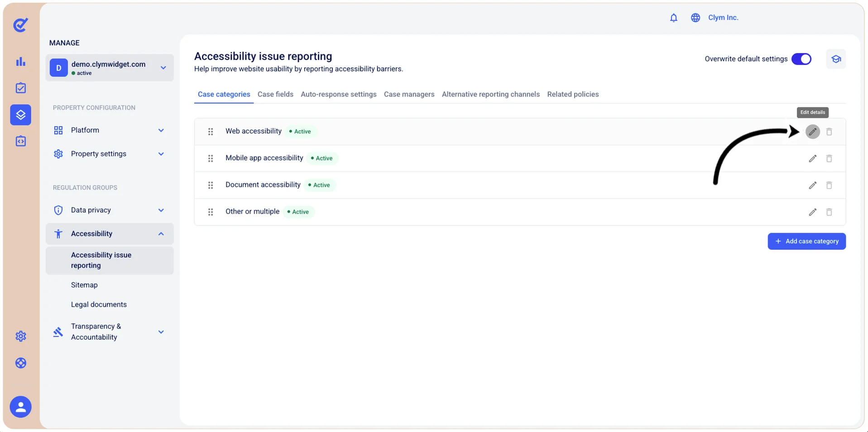Edit the Document accessibility category
This screenshot has height=432, width=868.
click(x=813, y=185)
